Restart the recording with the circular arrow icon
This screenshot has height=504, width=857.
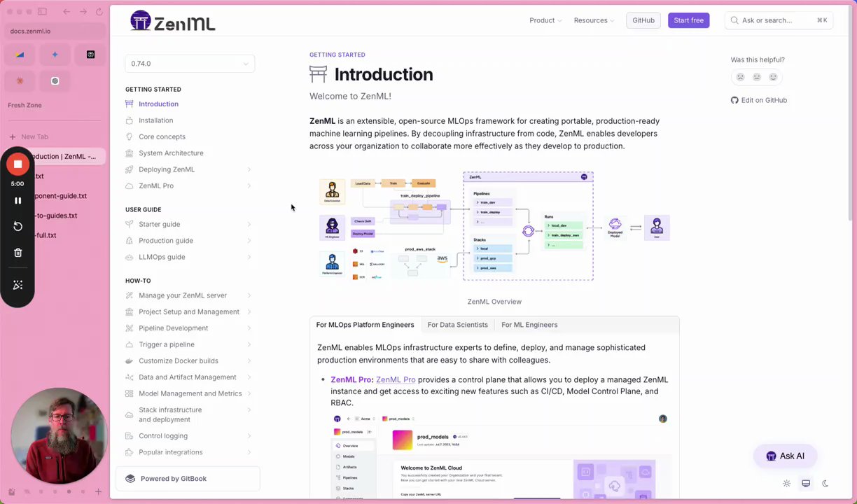click(x=18, y=226)
